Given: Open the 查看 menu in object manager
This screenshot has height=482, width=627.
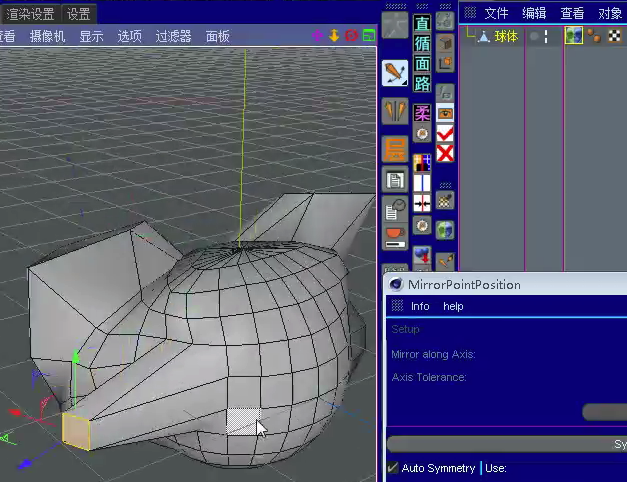Looking at the screenshot, I should (572, 13).
